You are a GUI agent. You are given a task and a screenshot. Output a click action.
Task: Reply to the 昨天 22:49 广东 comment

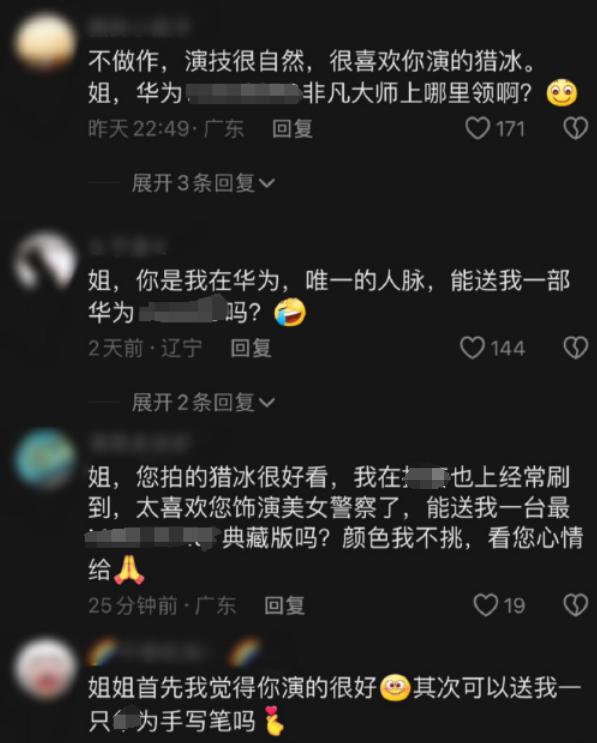[292, 128]
